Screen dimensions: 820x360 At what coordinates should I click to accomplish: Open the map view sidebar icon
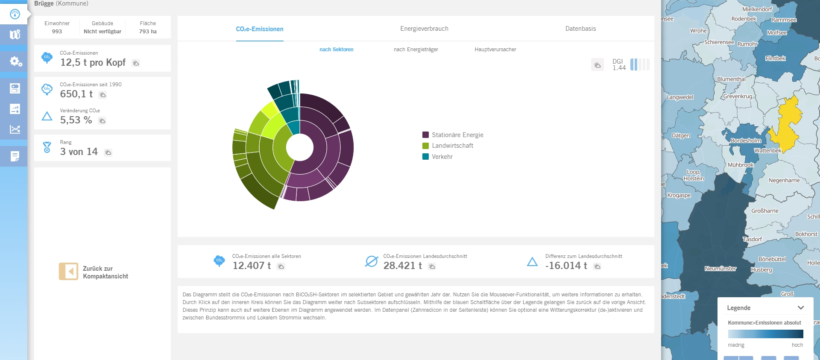pyautogui.click(x=15, y=36)
